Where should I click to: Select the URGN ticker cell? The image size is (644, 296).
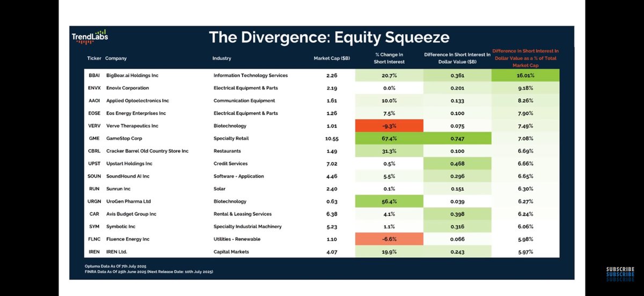click(94, 202)
